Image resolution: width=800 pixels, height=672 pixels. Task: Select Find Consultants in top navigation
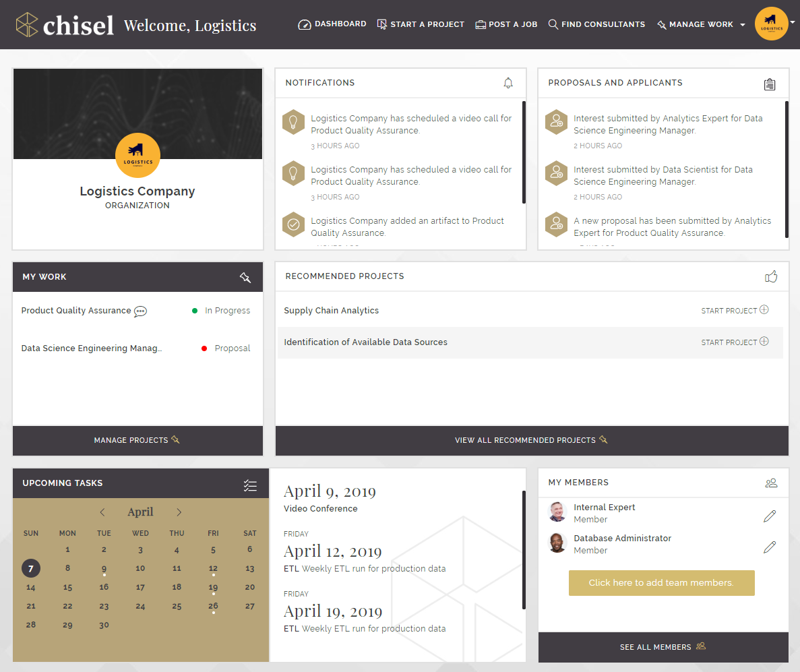[596, 24]
